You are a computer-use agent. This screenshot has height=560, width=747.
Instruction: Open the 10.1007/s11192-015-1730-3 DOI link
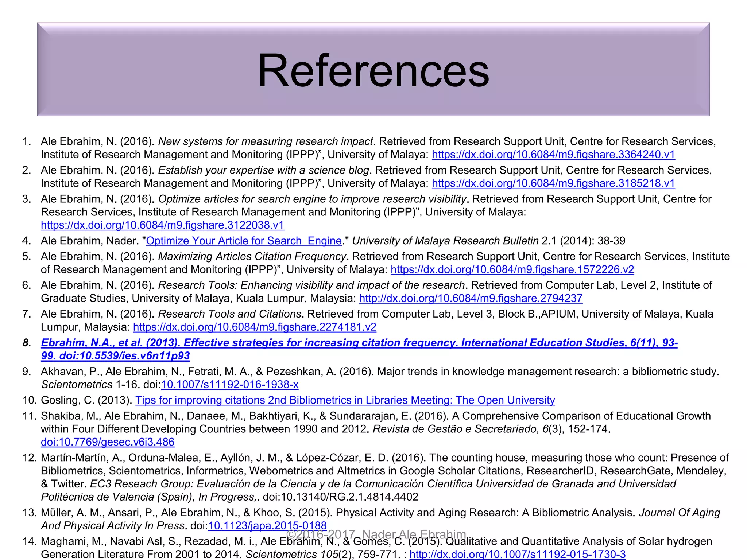pos(518,554)
